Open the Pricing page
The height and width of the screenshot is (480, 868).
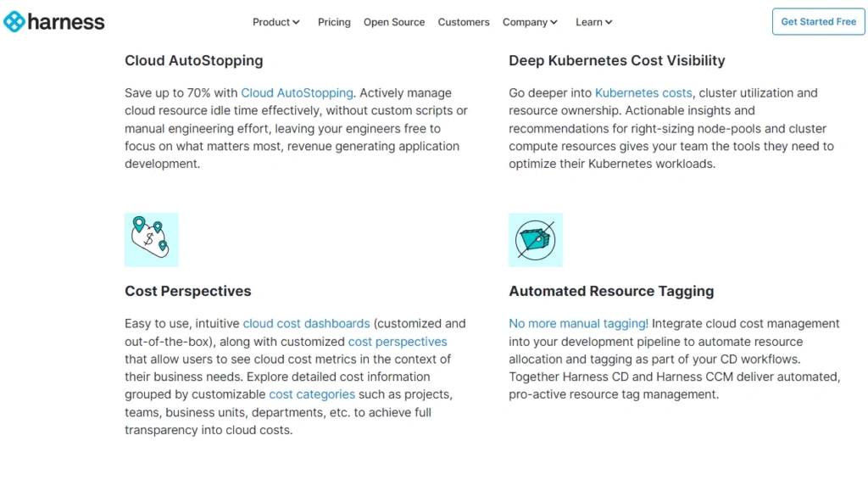[x=334, y=22]
